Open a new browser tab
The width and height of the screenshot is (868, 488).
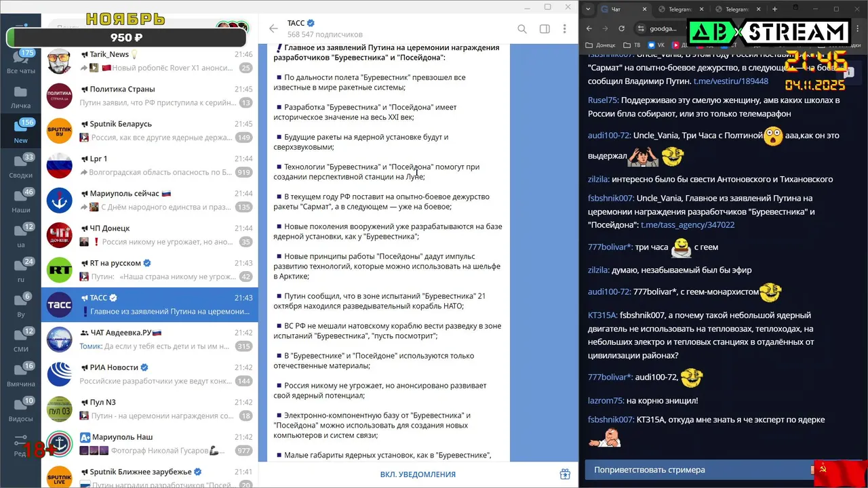click(774, 9)
